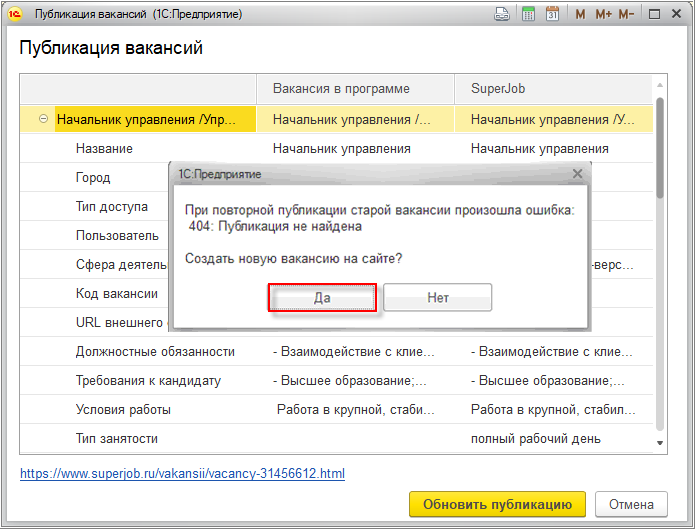Open the calendar icon showing 31
This screenshot has width=695, height=529.
coord(551,15)
